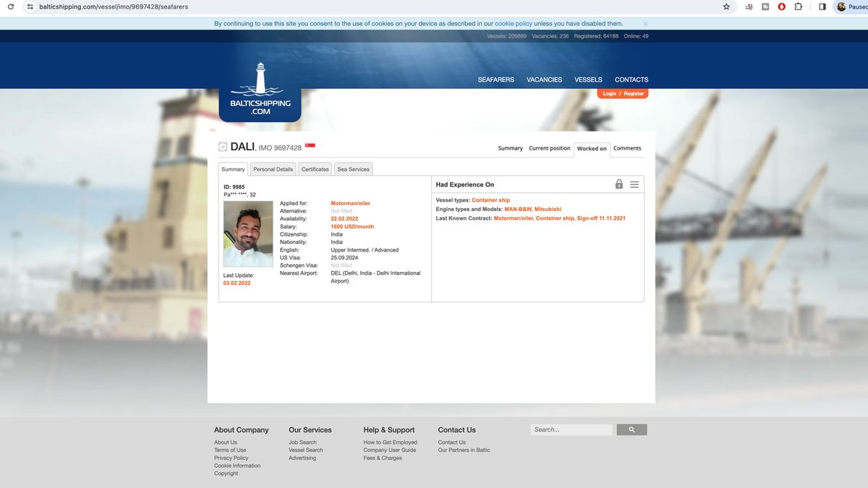Open the hamburger menu in experience panel
The height and width of the screenshot is (488, 868).
click(x=634, y=184)
